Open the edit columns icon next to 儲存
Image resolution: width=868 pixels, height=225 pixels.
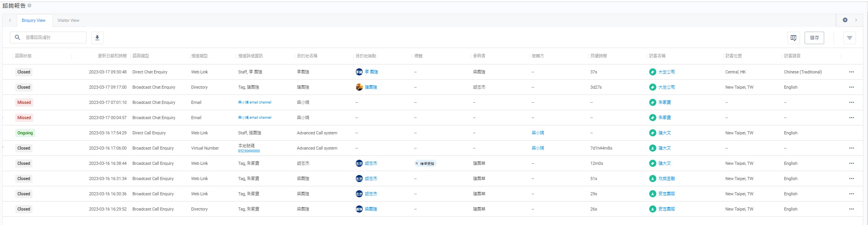click(x=793, y=38)
